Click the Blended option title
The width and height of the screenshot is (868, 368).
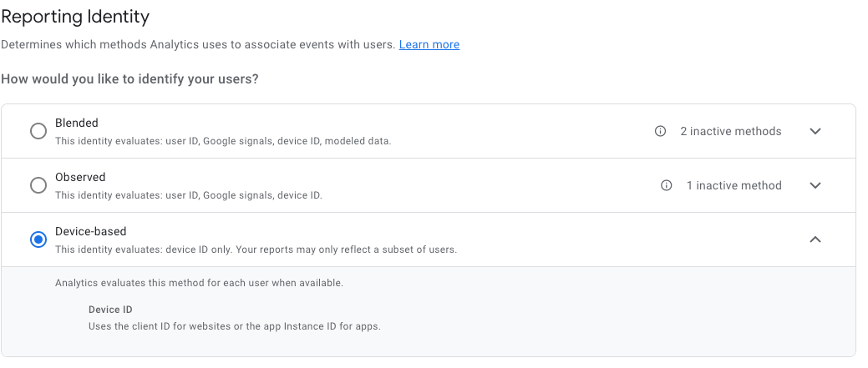point(77,123)
